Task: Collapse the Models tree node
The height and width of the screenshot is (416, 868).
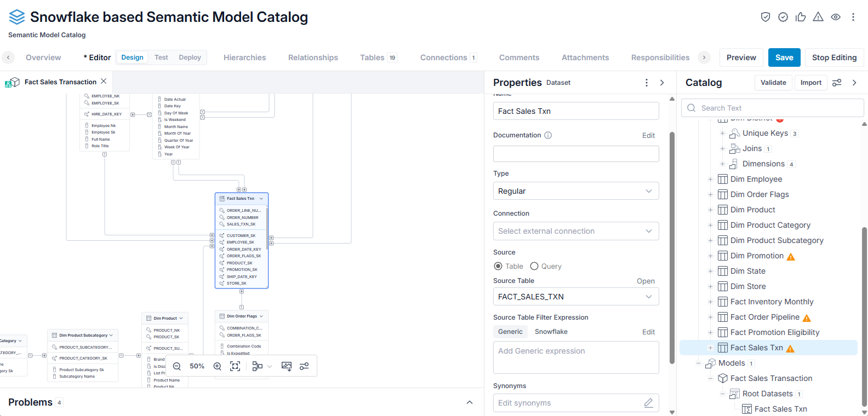Action: tap(698, 363)
